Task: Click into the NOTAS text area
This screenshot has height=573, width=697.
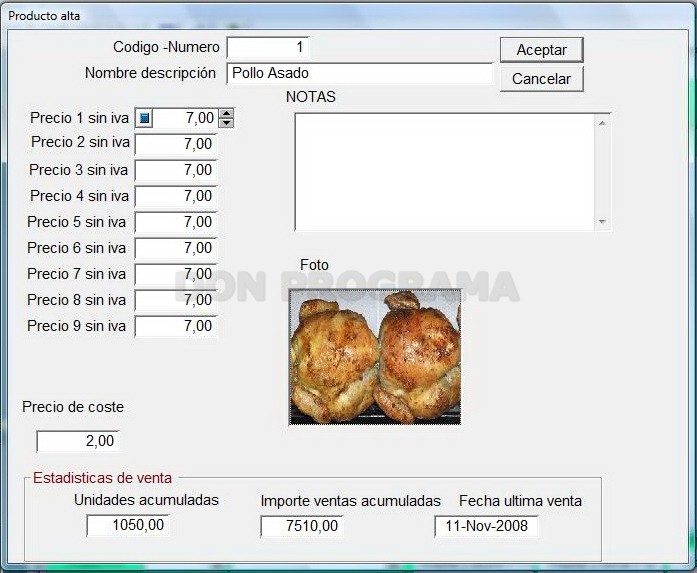Action: [x=445, y=172]
